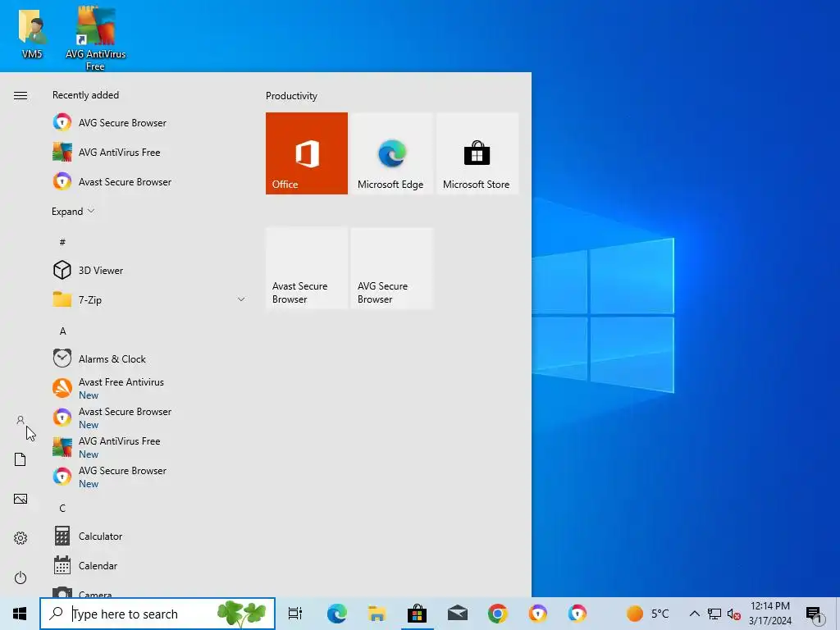
Task: Open the Microsoft Edge tile
Action: click(391, 153)
